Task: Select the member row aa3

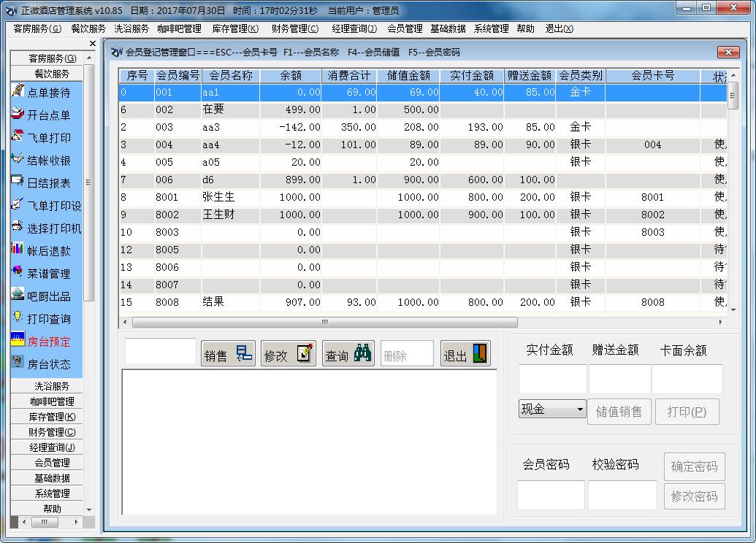Action: 423,127
